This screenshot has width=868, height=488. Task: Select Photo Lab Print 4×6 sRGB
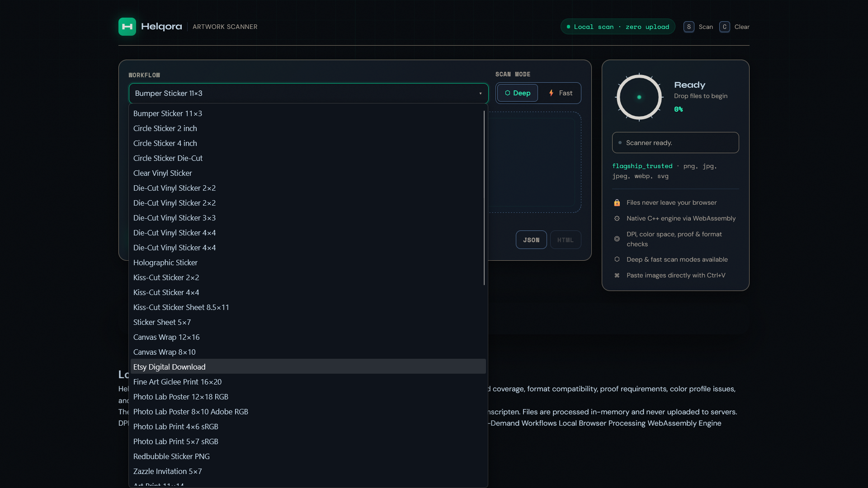coord(308,427)
